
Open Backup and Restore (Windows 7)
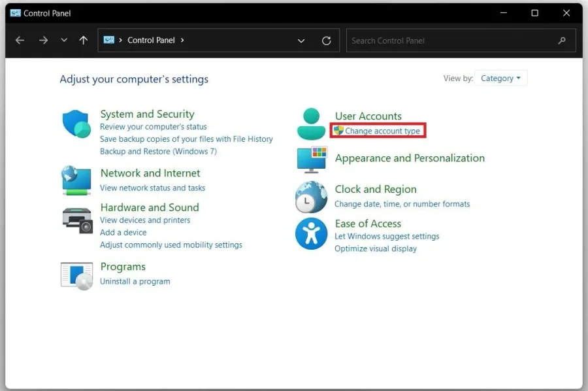[158, 151]
